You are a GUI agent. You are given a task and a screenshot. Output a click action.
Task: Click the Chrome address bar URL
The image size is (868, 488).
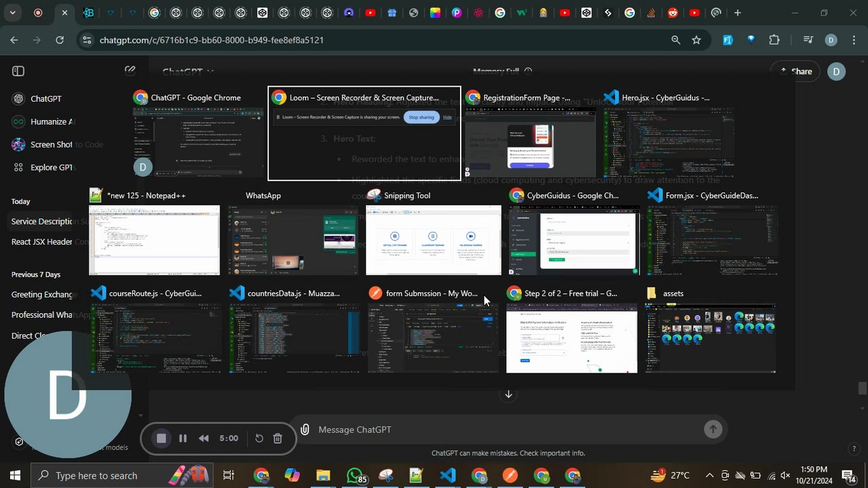pos(211,40)
